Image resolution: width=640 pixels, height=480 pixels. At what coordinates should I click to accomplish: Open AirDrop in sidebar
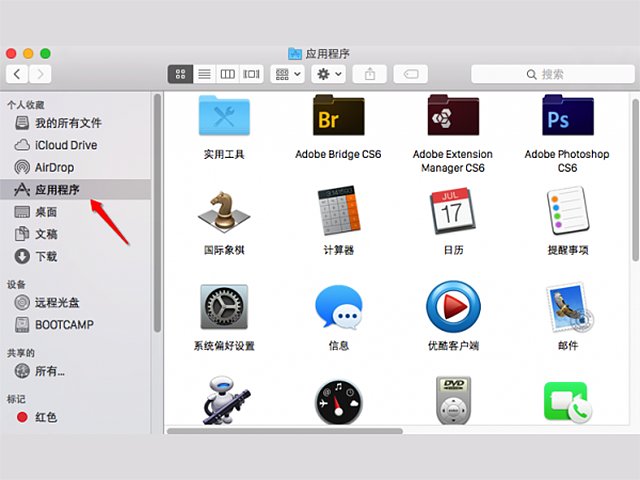[x=76, y=167]
